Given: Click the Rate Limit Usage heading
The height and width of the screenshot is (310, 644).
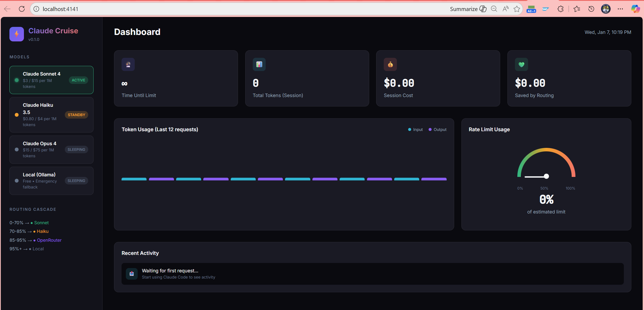Looking at the screenshot, I should point(489,130).
